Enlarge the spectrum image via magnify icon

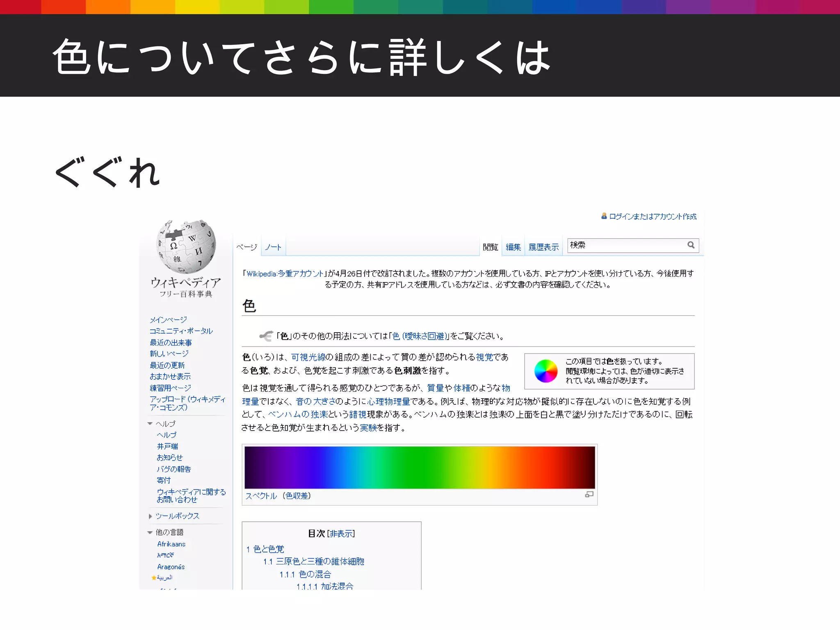589,495
